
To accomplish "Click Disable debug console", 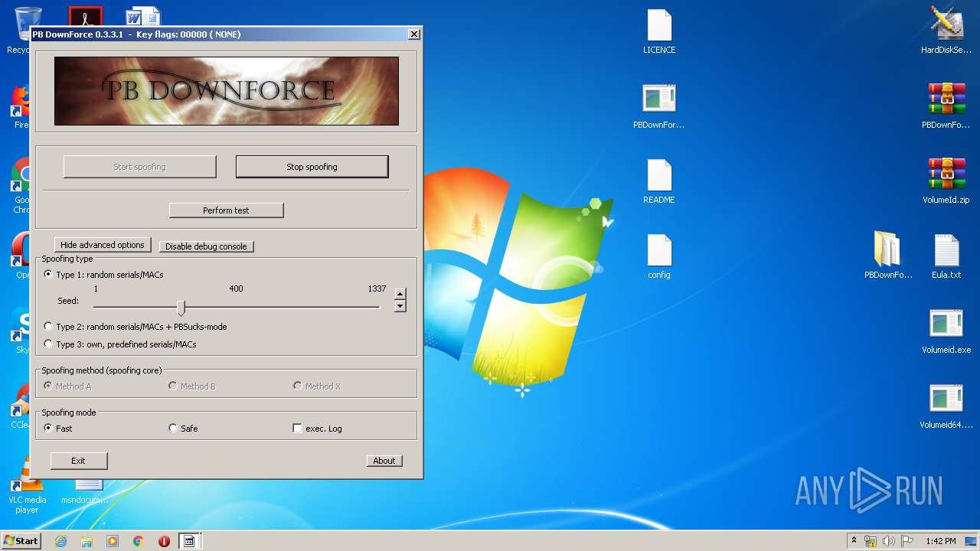I will click(x=206, y=246).
